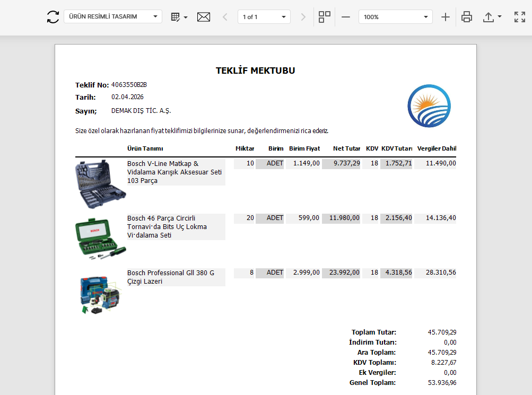Go to the previous page arrow

click(x=224, y=17)
